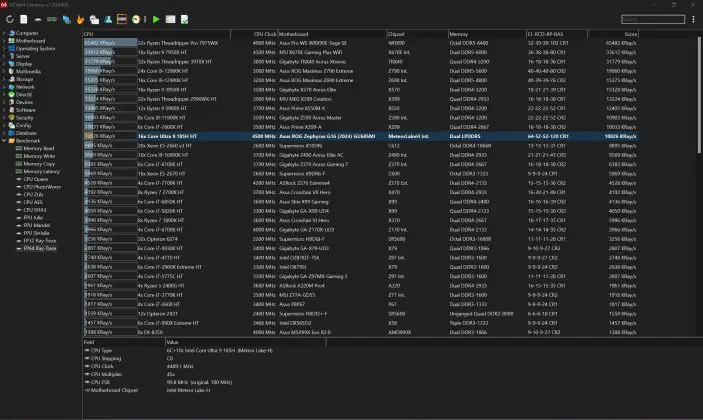Open the white results list toolbar icon
Image resolution: width=703 pixels, height=420 pixels.
[x=170, y=19]
